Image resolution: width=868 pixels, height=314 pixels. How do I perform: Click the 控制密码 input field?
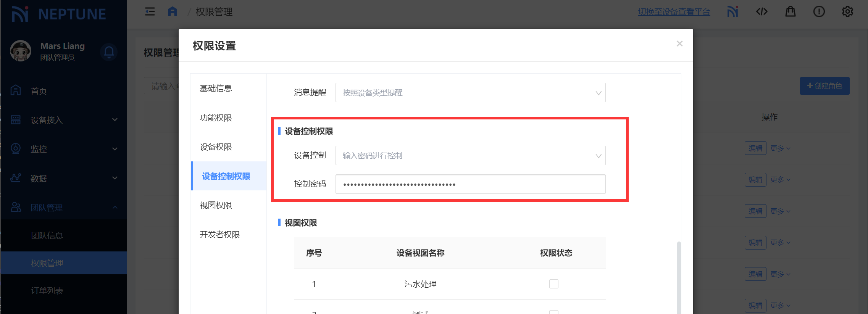pos(470,184)
